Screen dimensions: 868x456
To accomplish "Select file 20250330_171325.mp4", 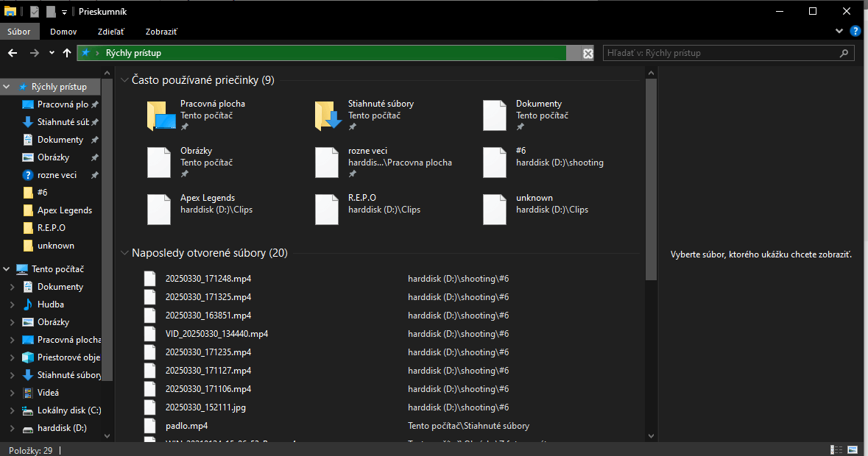I will [208, 297].
